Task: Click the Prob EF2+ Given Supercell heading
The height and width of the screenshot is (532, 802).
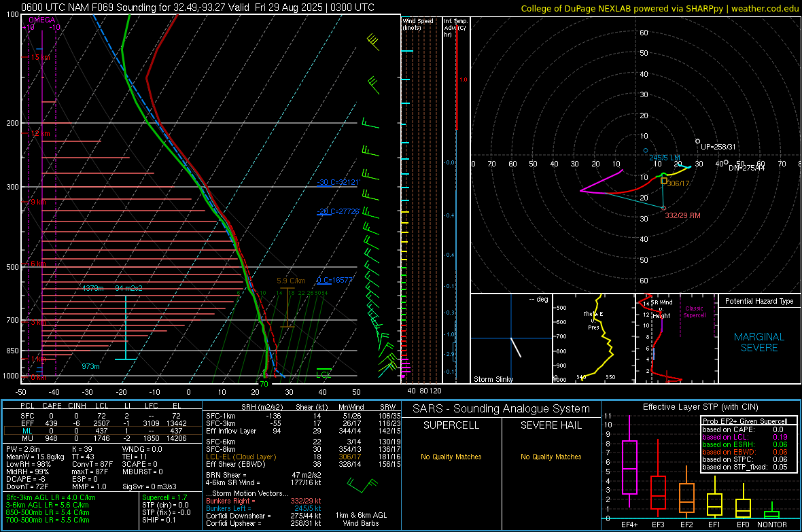Action: click(x=745, y=421)
